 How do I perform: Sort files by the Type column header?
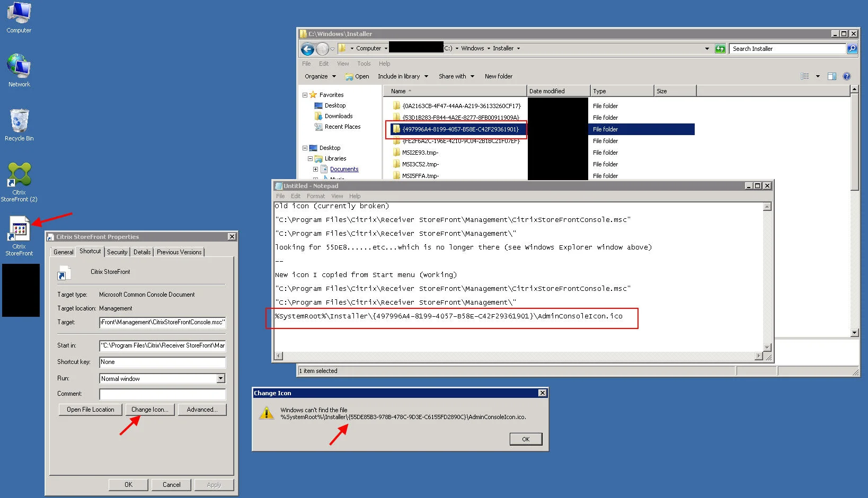(x=622, y=91)
